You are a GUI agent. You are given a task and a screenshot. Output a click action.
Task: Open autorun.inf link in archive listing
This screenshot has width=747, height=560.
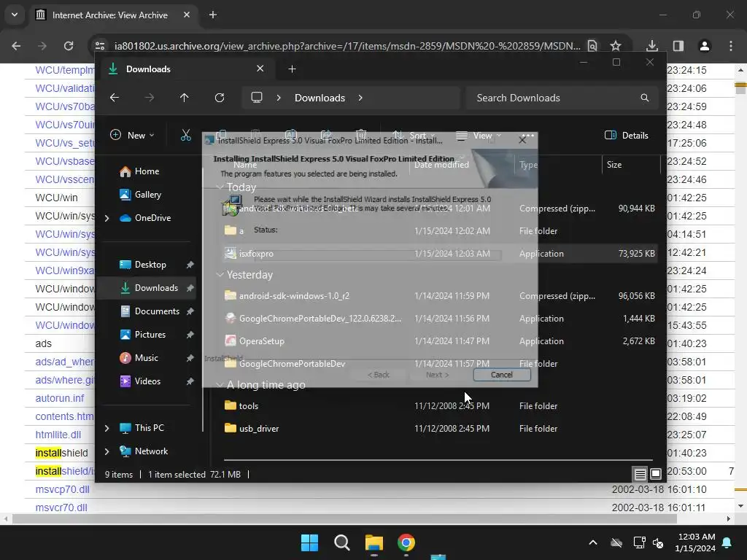click(60, 398)
